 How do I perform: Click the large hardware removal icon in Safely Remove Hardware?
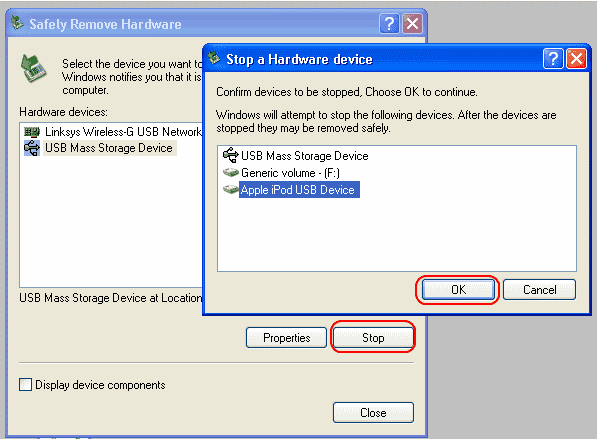[34, 69]
